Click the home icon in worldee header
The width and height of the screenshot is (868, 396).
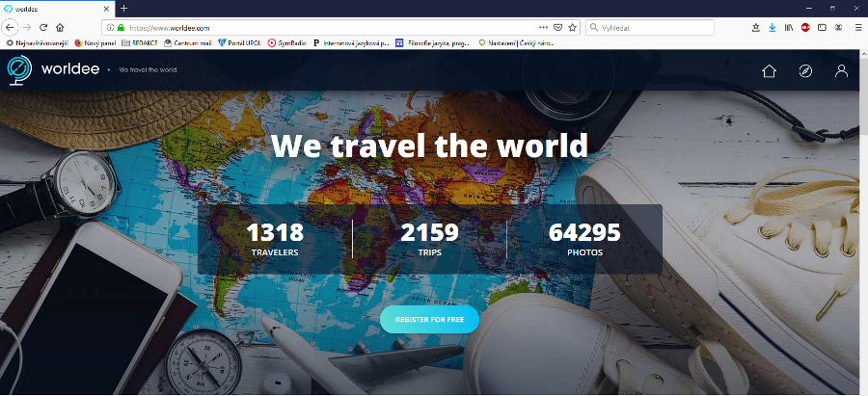pos(769,71)
